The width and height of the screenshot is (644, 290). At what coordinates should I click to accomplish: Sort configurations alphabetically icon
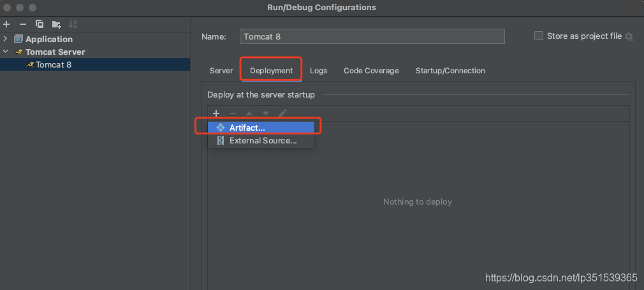73,24
